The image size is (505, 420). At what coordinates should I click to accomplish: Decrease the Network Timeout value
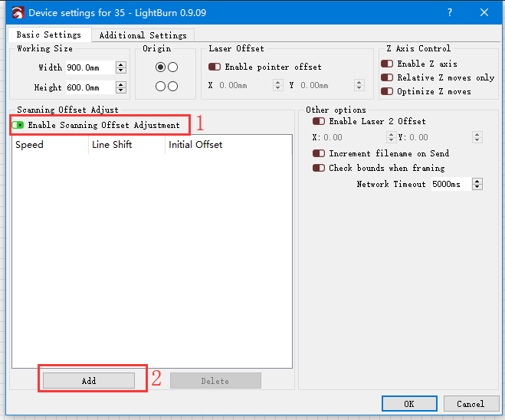coord(477,187)
